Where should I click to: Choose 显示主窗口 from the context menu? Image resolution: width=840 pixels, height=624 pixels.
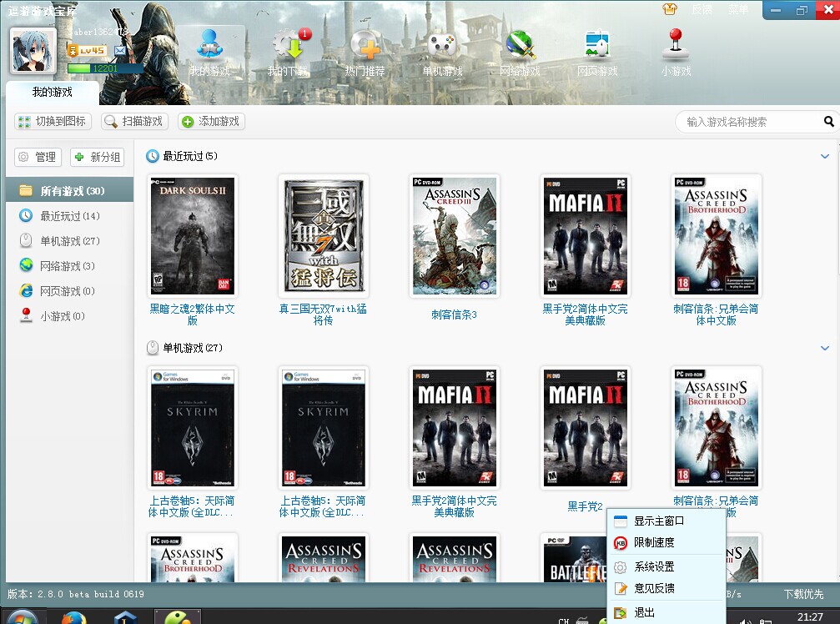[x=666, y=521]
